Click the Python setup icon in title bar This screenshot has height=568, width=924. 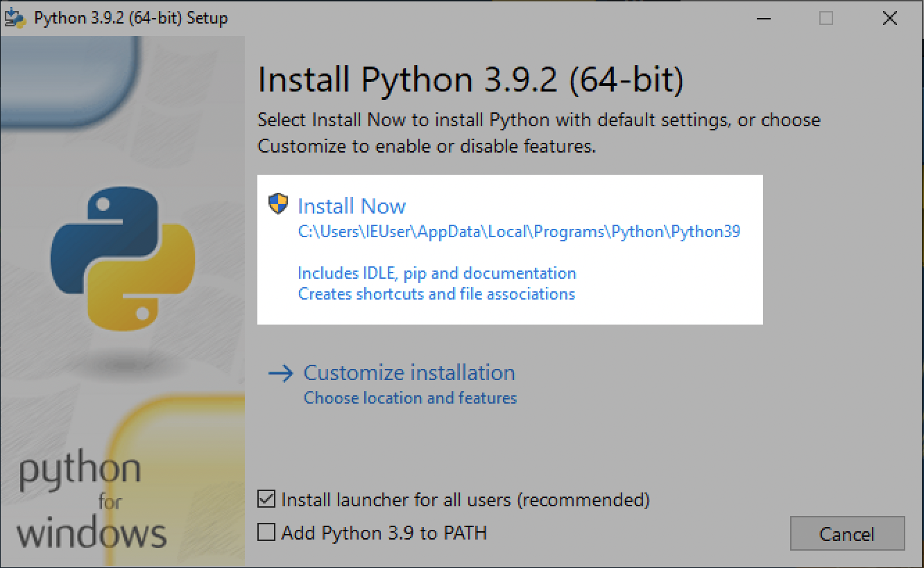pyautogui.click(x=15, y=18)
